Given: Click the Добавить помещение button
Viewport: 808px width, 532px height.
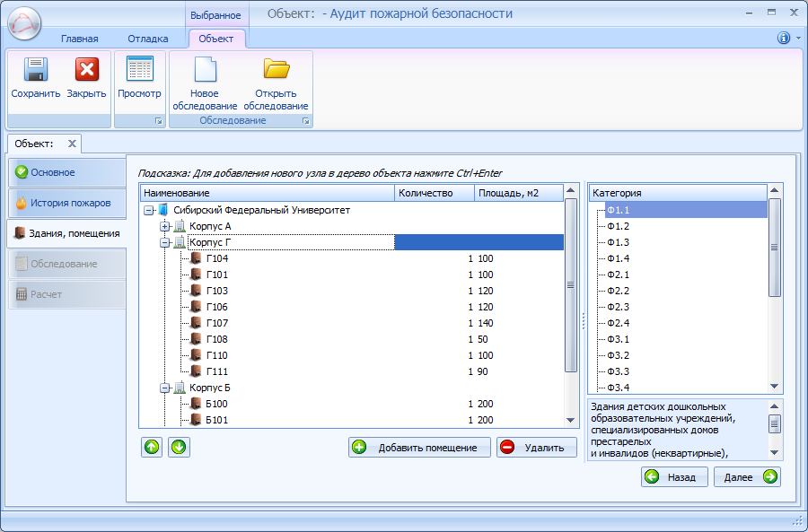Looking at the screenshot, I should tap(419, 448).
